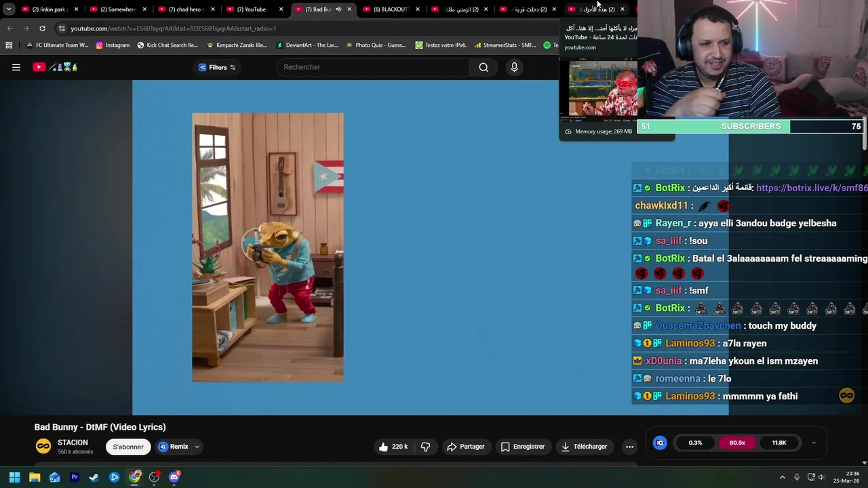Go forward using browser forward arrow
The width and height of the screenshot is (868, 488).
click(26, 28)
